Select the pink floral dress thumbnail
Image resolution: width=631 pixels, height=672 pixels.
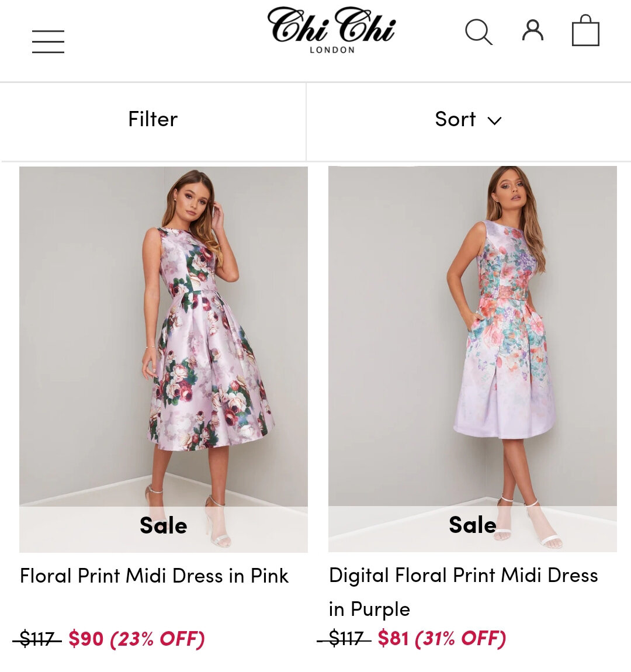[x=164, y=359]
